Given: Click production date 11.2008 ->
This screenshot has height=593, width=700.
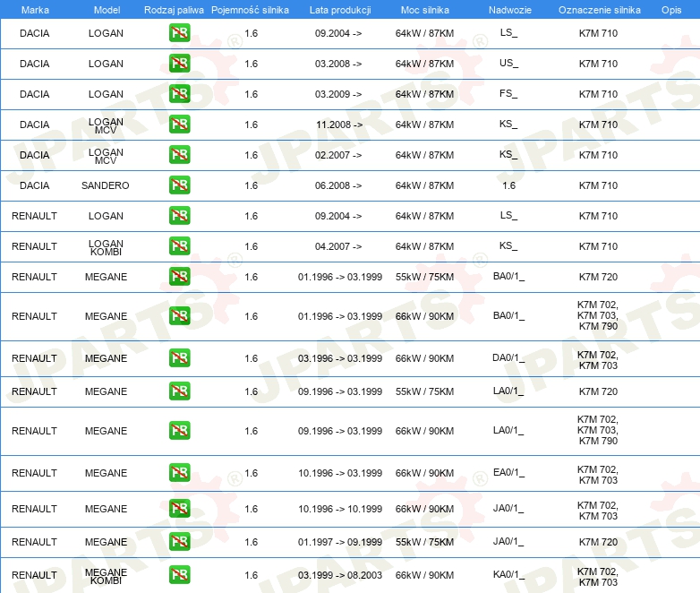Looking at the screenshot, I should click(339, 125).
